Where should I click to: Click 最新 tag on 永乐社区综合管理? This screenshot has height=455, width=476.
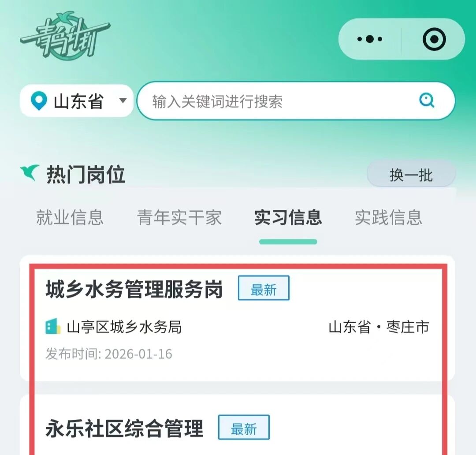tap(244, 427)
